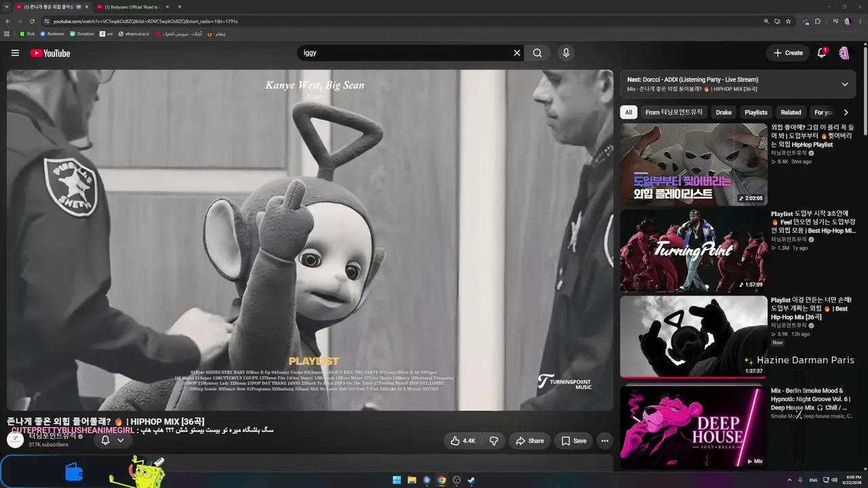
Task: Open the Chrome tab search dropdown
Action: coord(6,7)
